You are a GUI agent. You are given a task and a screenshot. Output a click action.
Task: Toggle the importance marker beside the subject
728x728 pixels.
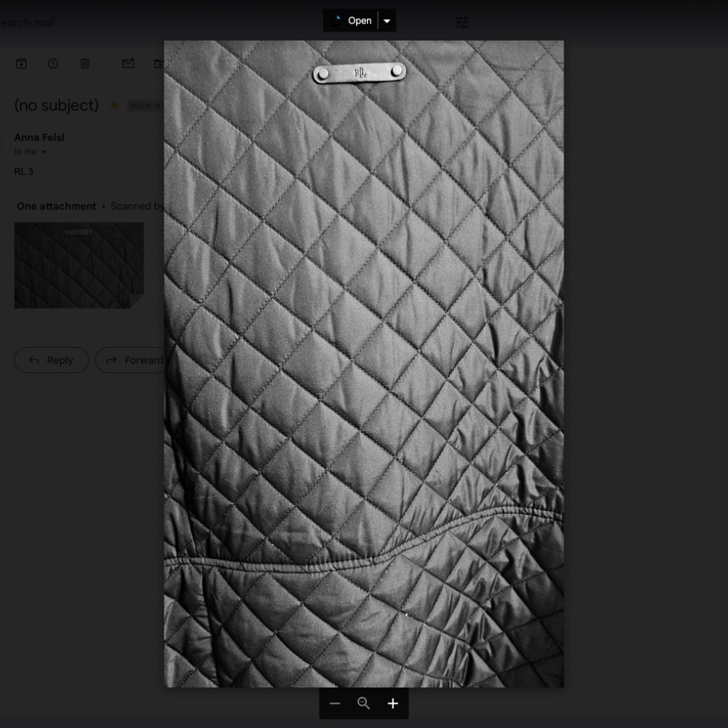pos(114,106)
